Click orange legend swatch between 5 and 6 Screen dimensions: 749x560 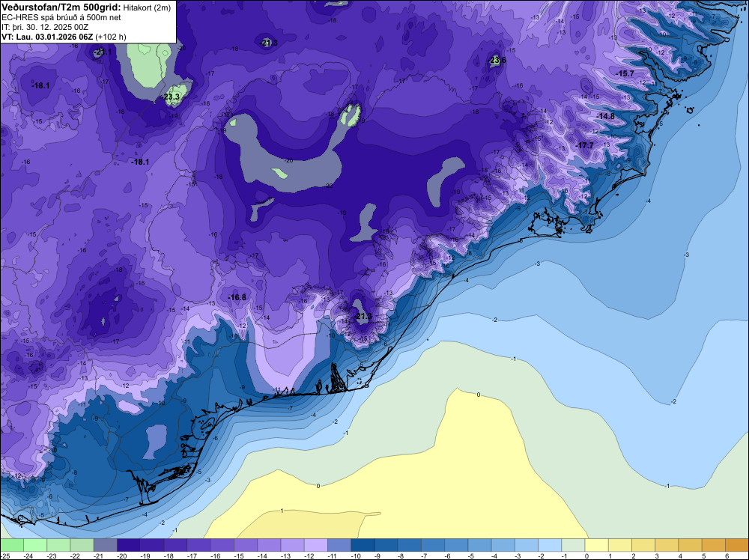click(714, 545)
